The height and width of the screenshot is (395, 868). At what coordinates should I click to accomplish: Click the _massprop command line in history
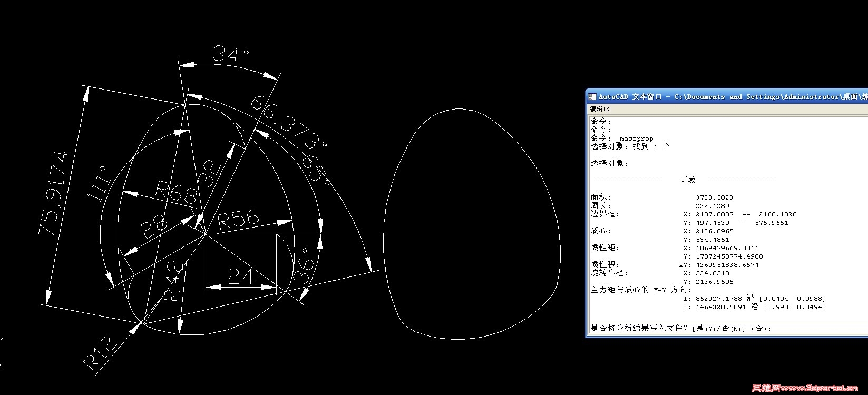coord(622,139)
